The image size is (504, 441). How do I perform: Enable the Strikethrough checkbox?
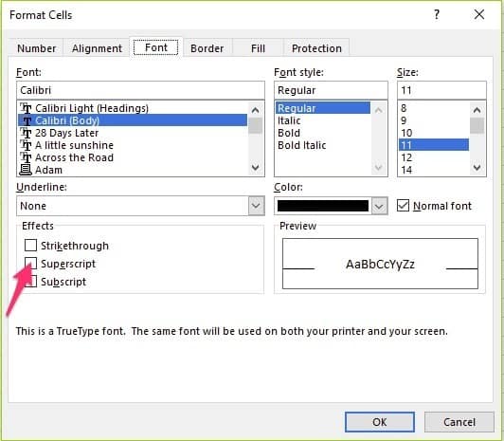click(30, 245)
